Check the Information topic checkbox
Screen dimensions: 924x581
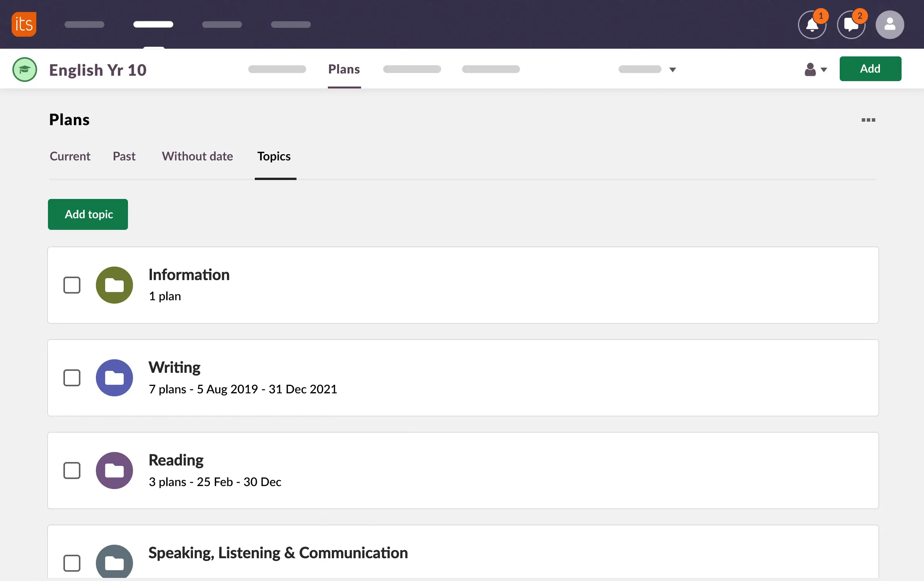72,285
